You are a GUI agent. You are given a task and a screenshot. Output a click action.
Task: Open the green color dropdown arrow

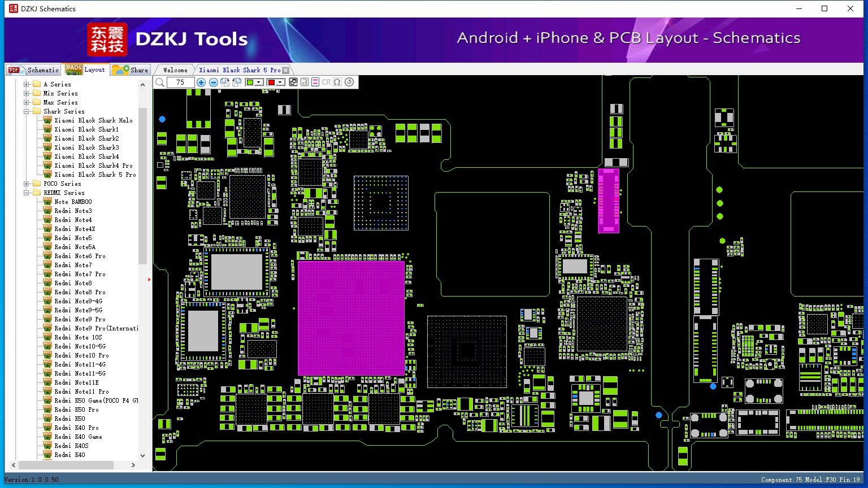(259, 82)
